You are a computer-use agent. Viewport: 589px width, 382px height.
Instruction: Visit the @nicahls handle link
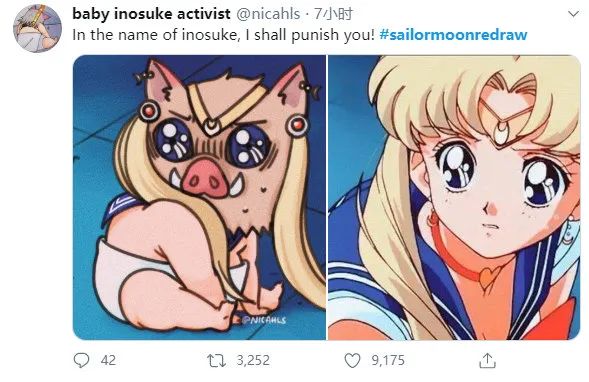pyautogui.click(x=268, y=14)
